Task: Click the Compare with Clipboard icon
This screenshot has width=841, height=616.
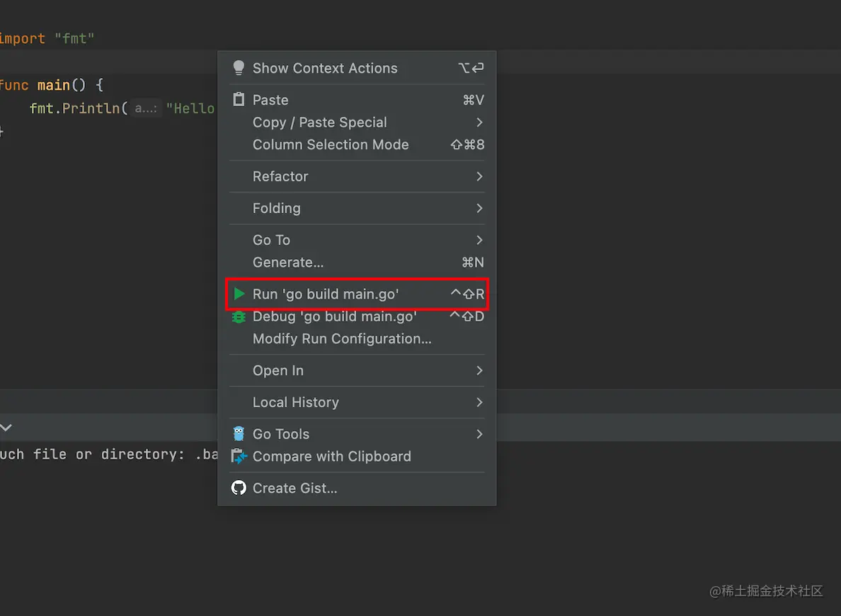Action: click(239, 457)
